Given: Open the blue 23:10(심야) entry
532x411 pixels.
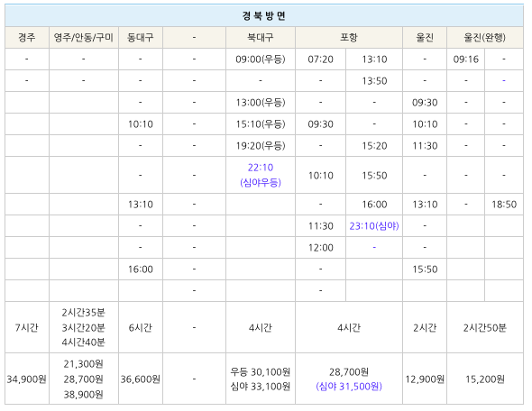Looking at the screenshot, I should tap(374, 226).
